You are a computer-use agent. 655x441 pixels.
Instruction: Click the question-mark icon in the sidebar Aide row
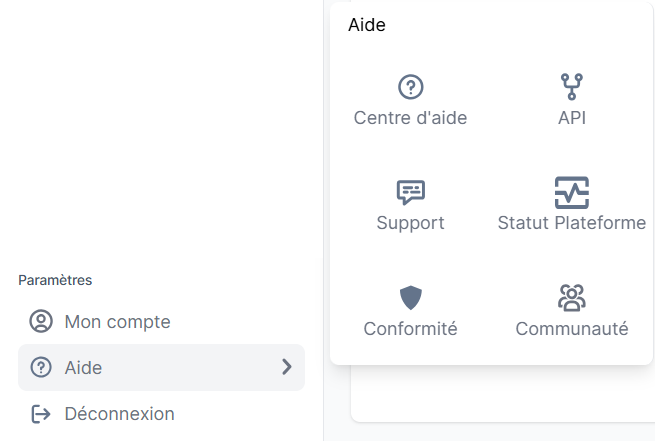point(41,368)
